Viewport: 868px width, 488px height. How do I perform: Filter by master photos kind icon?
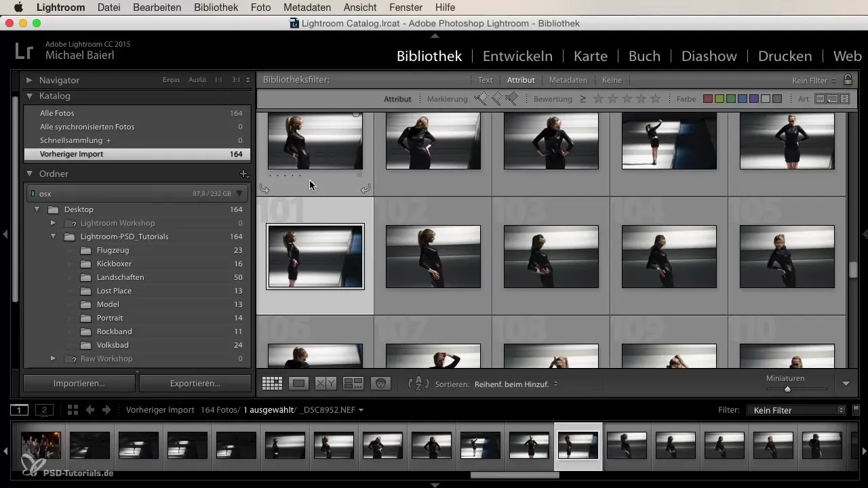pos(820,99)
